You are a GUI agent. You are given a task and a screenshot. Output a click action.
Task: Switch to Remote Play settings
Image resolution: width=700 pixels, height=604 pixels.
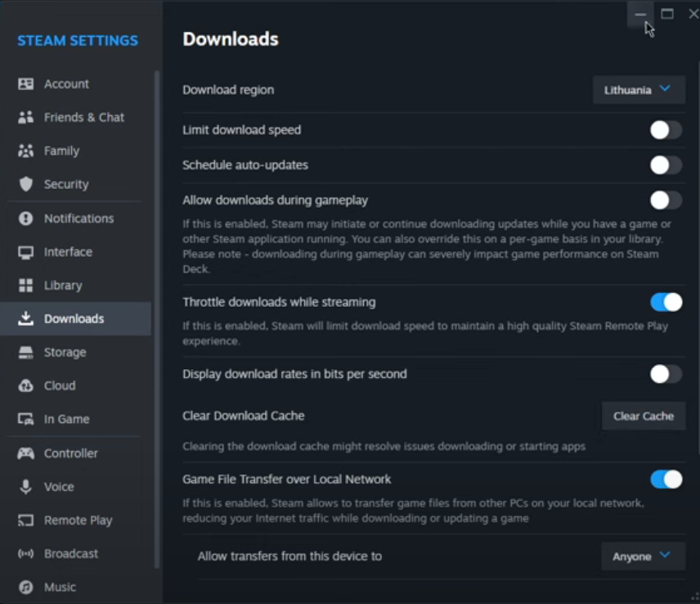coord(78,521)
